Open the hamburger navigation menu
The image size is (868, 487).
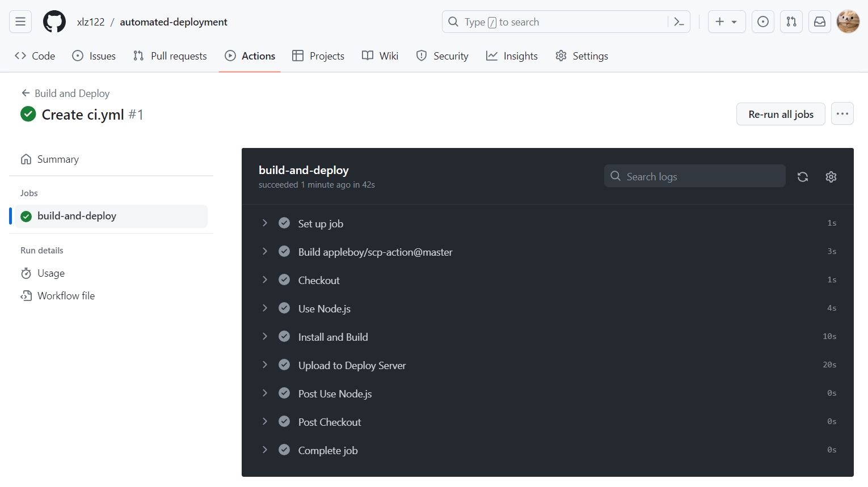click(x=20, y=22)
